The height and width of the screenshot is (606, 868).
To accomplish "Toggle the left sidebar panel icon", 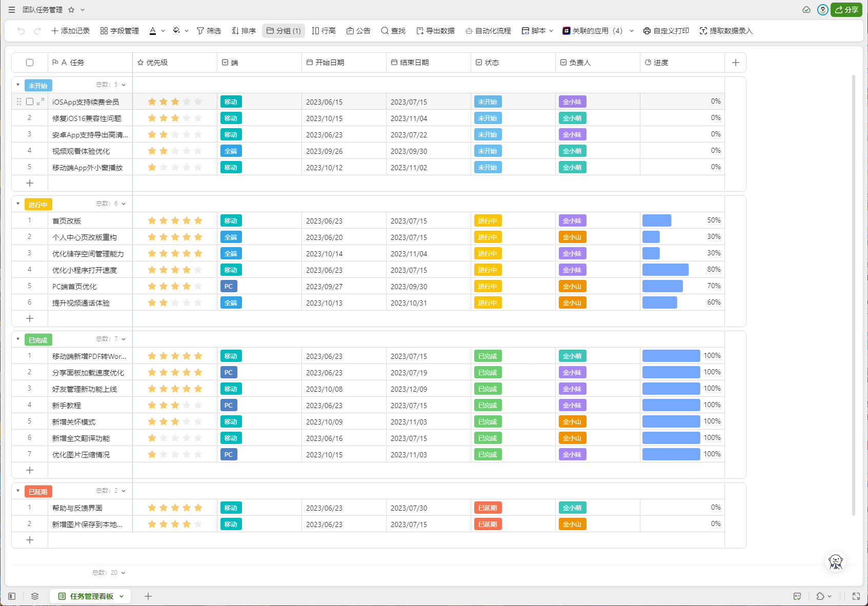I will point(12,596).
